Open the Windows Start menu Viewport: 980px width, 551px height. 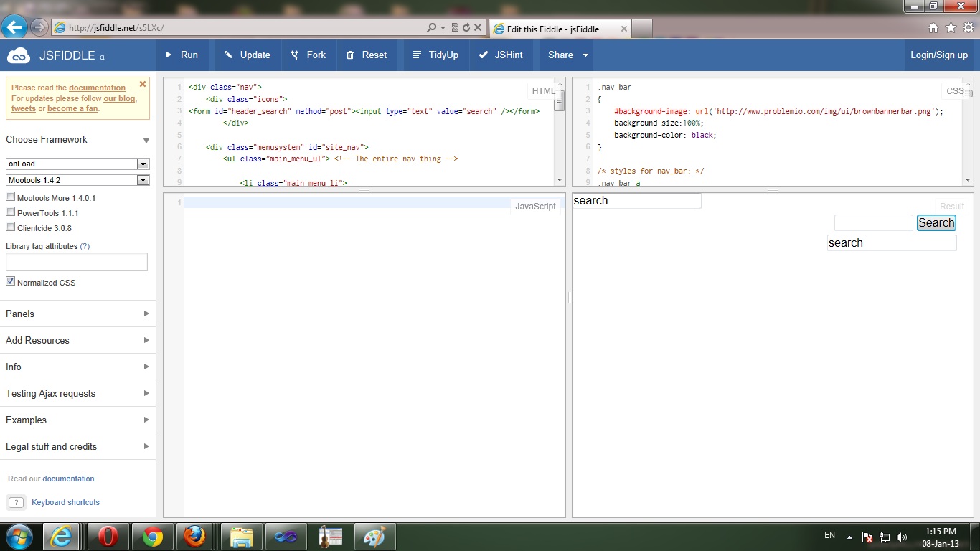[x=19, y=537]
